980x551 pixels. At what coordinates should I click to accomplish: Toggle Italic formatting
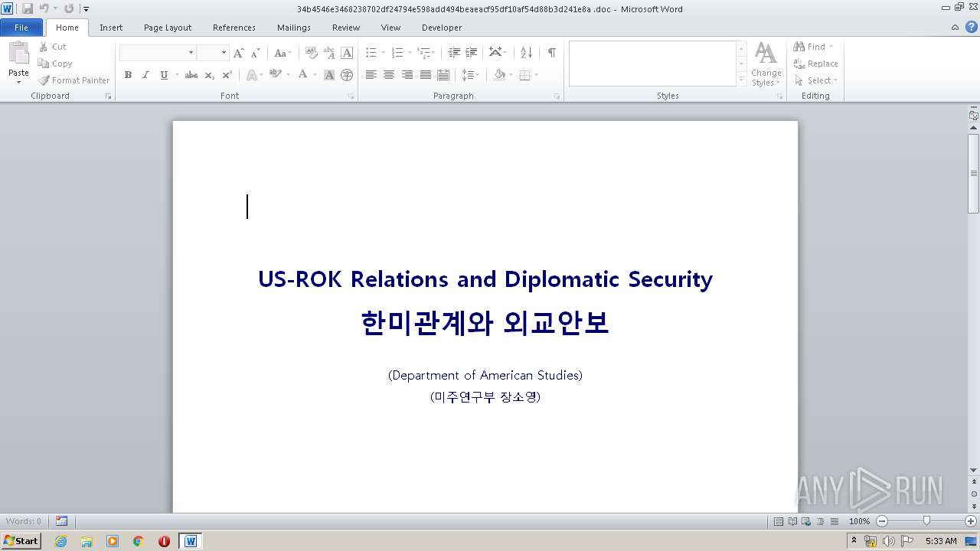click(145, 75)
